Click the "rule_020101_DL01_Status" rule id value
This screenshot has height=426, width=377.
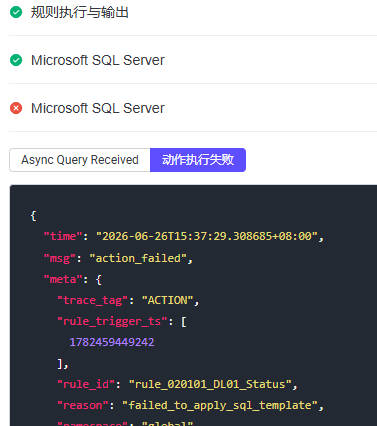[210, 384]
